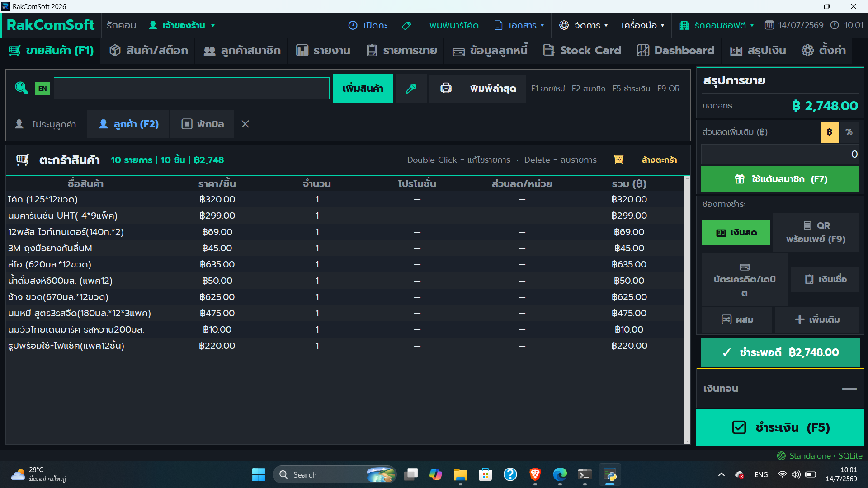Switch to the Stock Card tab
868x488 pixels.
(x=582, y=50)
